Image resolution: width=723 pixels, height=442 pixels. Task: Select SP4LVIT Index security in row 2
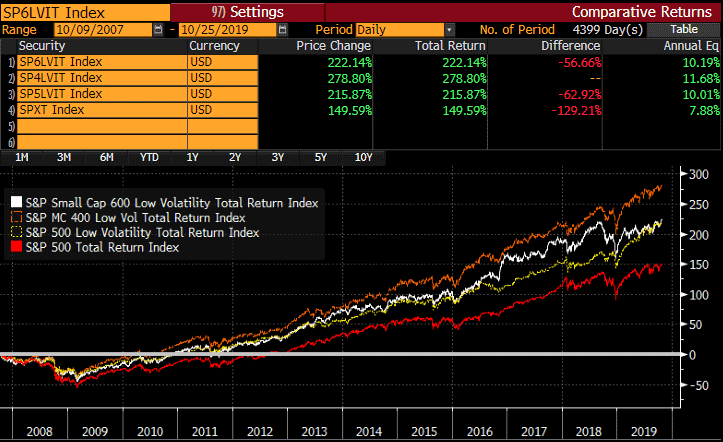pyautogui.click(x=102, y=78)
